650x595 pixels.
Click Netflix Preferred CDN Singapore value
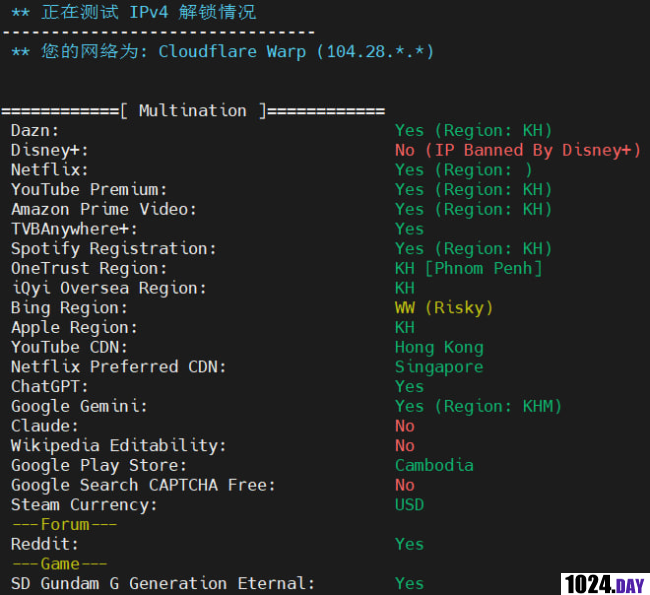439,367
